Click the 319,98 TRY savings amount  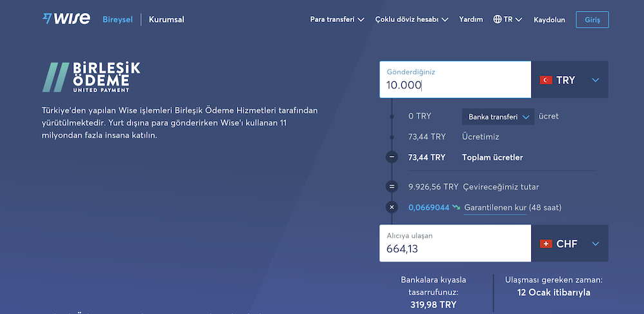tap(433, 305)
